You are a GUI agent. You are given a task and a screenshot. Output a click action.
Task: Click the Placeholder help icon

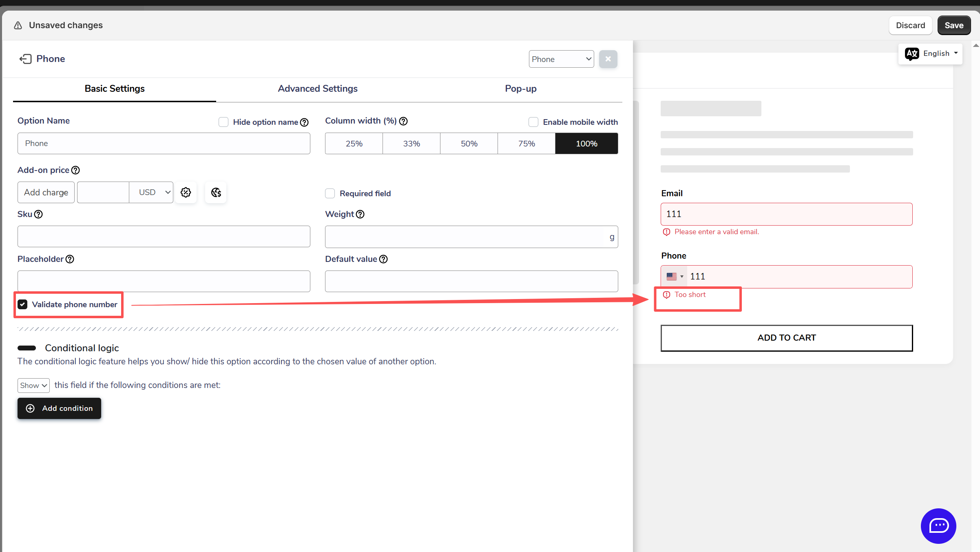click(x=70, y=259)
